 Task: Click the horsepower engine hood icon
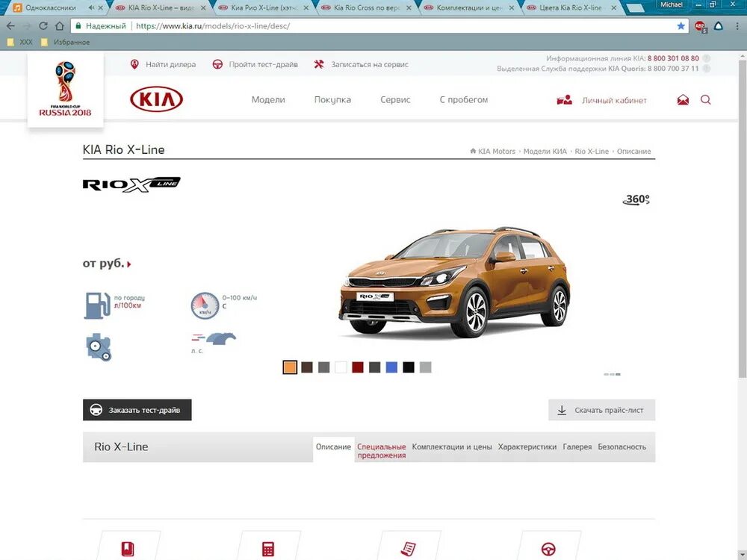tap(214, 338)
